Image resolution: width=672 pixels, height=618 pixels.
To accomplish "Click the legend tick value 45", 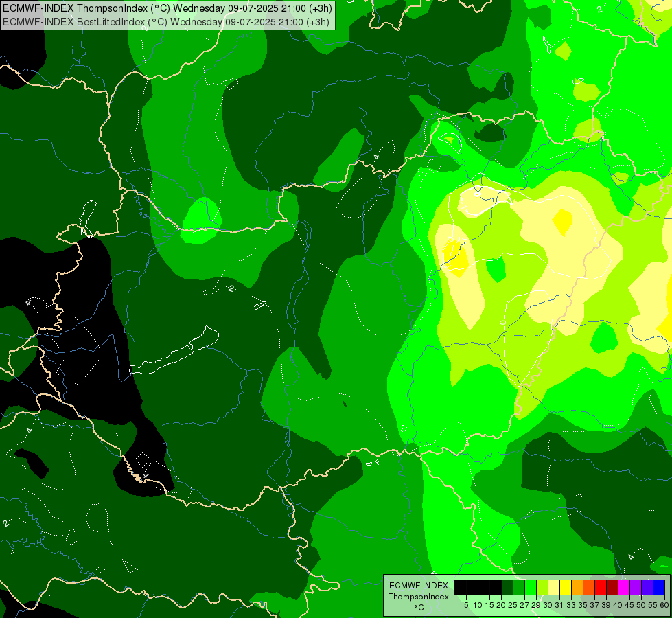I will (x=629, y=605).
